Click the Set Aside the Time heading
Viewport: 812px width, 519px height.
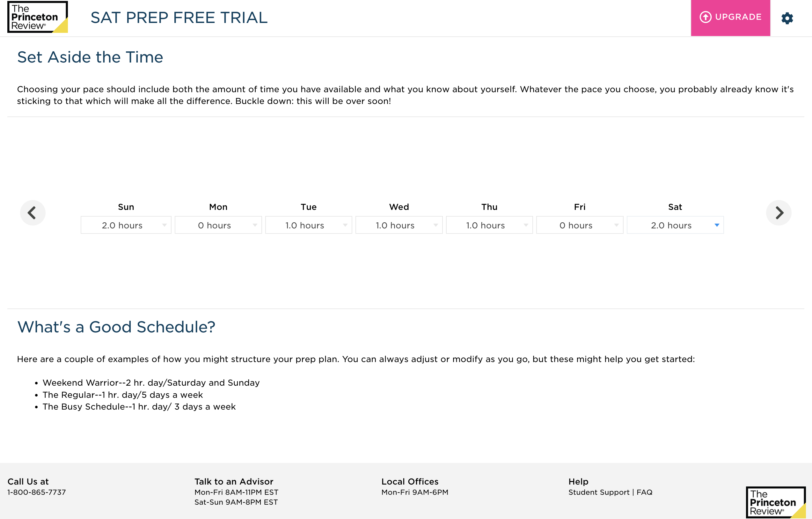[90, 57]
